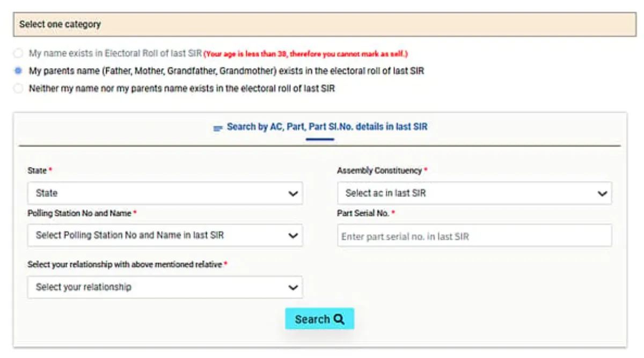Click the chevron arrow in State field

pyautogui.click(x=293, y=194)
